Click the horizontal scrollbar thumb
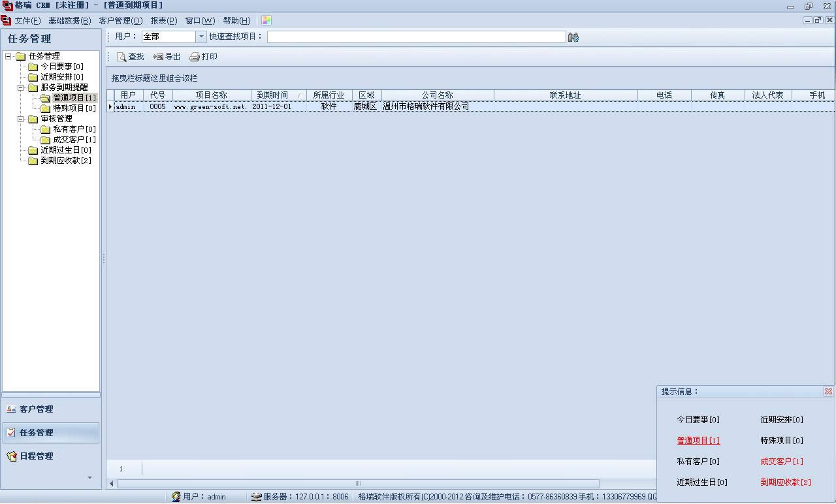The height and width of the screenshot is (504, 836). tap(358, 484)
